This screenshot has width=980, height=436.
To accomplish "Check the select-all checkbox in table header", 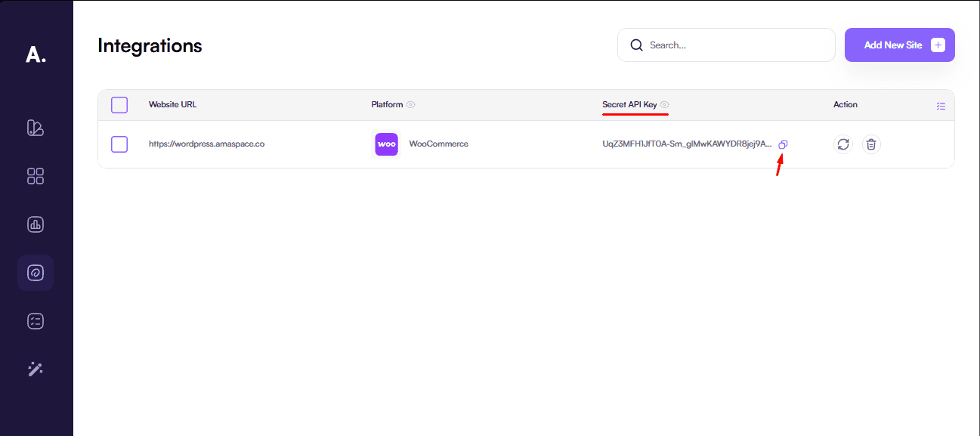I will pyautogui.click(x=119, y=105).
